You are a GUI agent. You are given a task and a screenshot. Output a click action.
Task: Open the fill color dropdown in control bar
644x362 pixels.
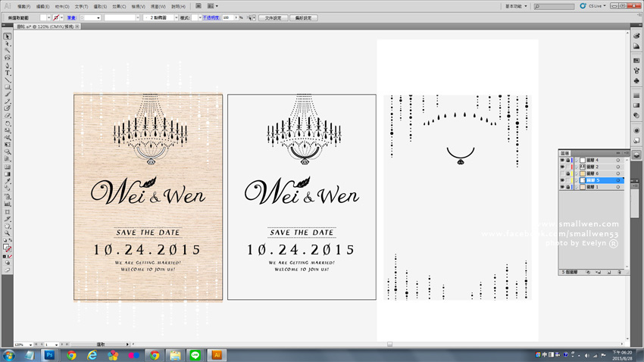(x=48, y=17)
